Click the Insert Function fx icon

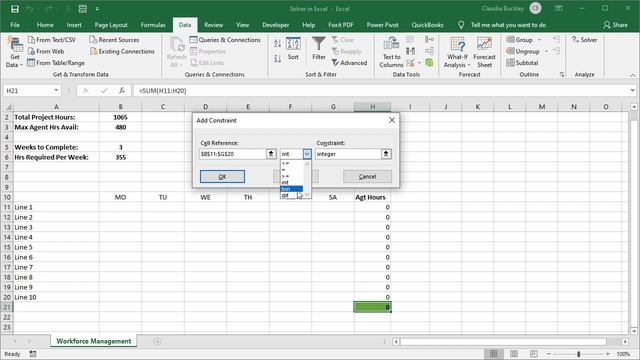click(x=122, y=91)
